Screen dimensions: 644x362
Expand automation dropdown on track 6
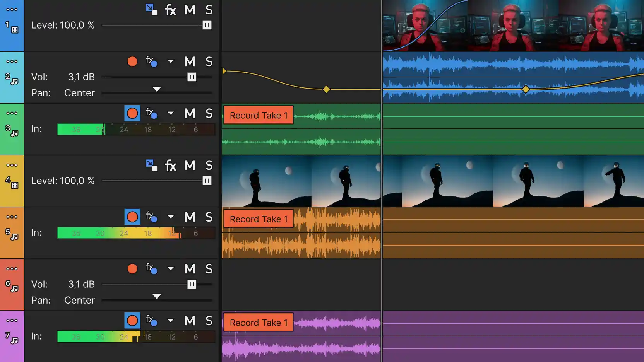coord(171,269)
